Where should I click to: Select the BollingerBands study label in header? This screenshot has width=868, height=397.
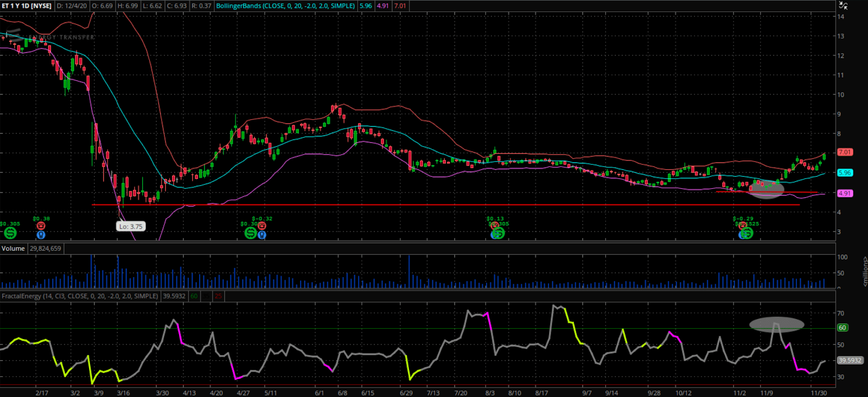pyautogui.click(x=286, y=6)
